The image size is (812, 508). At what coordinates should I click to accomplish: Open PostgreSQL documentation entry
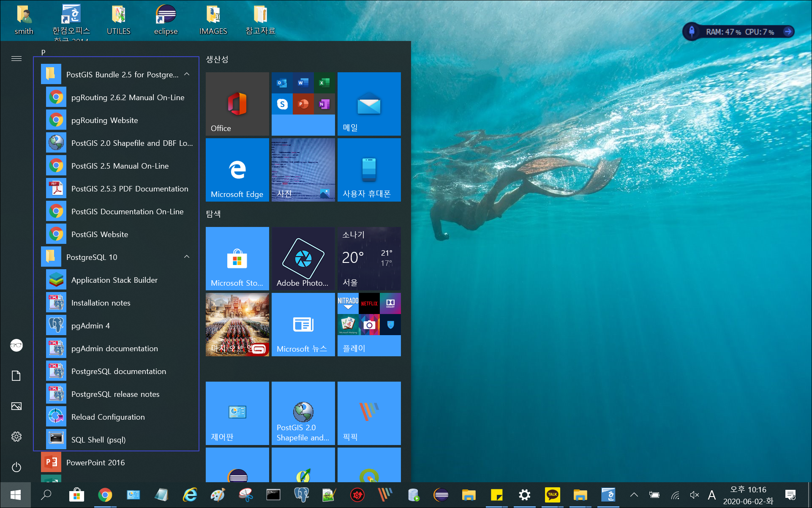point(116,371)
